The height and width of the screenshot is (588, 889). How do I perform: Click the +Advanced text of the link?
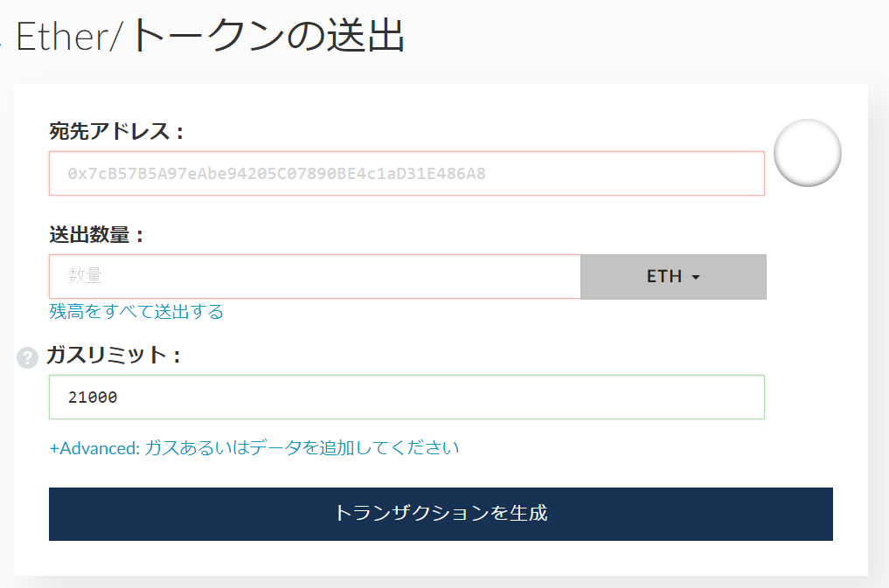94,448
